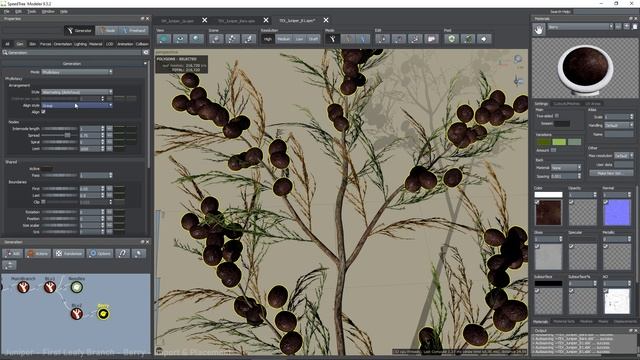Close the second document tab
The width and height of the screenshot is (640, 360).
pyautogui.click(x=266, y=20)
